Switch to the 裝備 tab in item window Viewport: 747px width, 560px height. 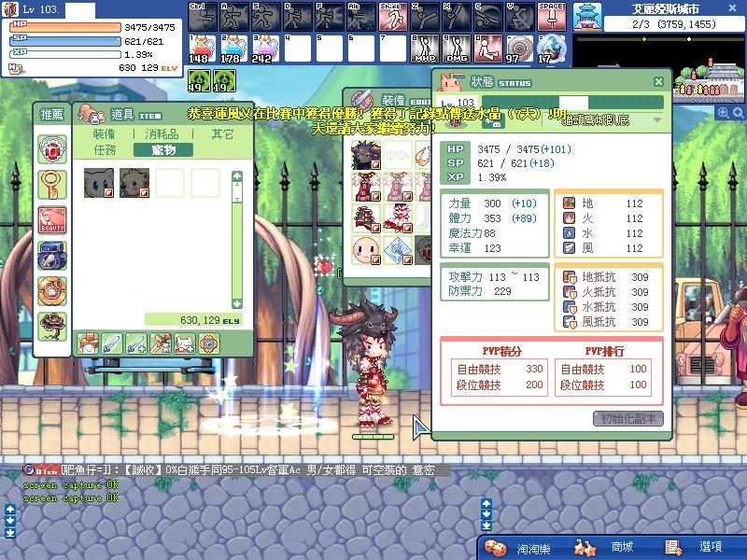coord(104,133)
